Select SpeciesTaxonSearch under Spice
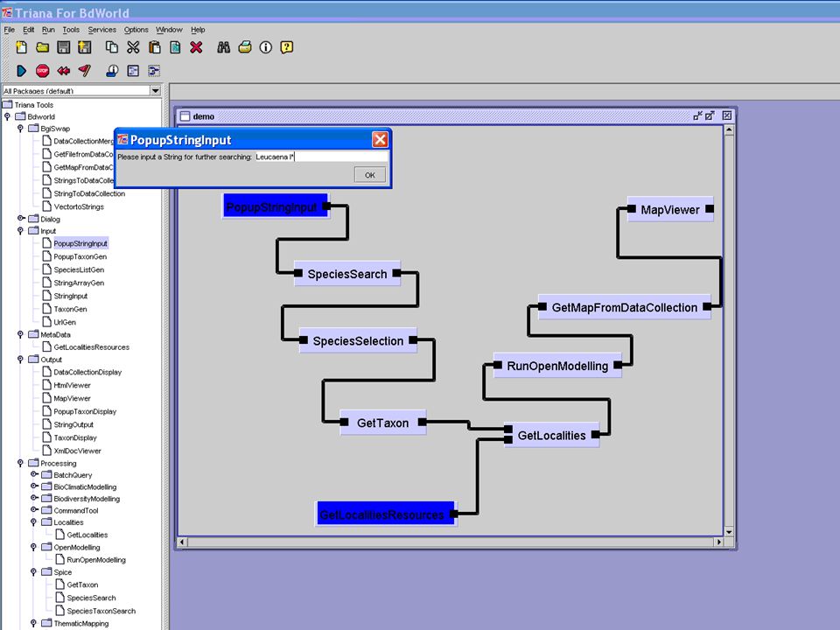 (101, 611)
